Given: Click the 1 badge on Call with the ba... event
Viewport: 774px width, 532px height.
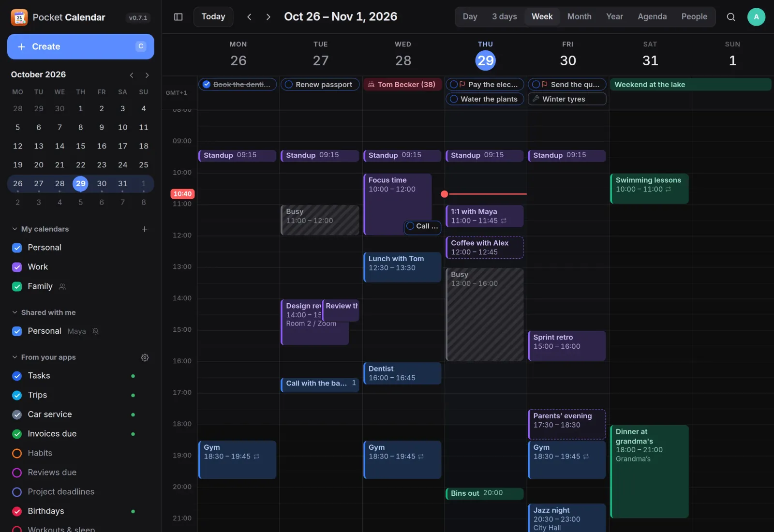Looking at the screenshot, I should tap(354, 383).
